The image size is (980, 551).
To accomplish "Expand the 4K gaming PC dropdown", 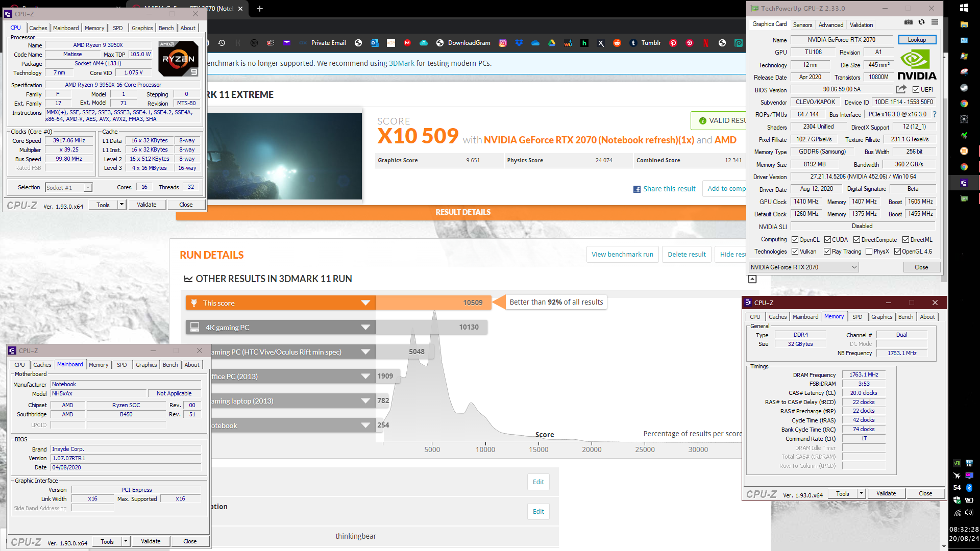I will coord(365,328).
